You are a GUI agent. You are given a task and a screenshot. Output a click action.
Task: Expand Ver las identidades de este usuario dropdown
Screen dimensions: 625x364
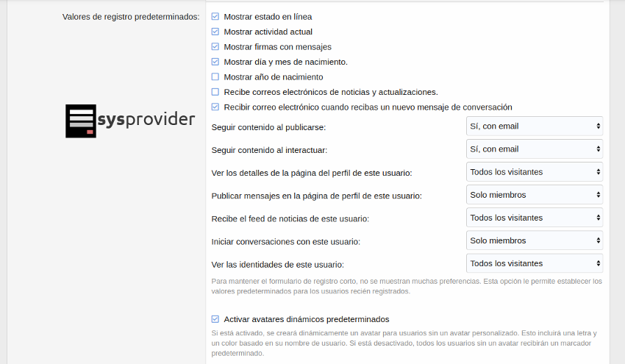tap(535, 263)
